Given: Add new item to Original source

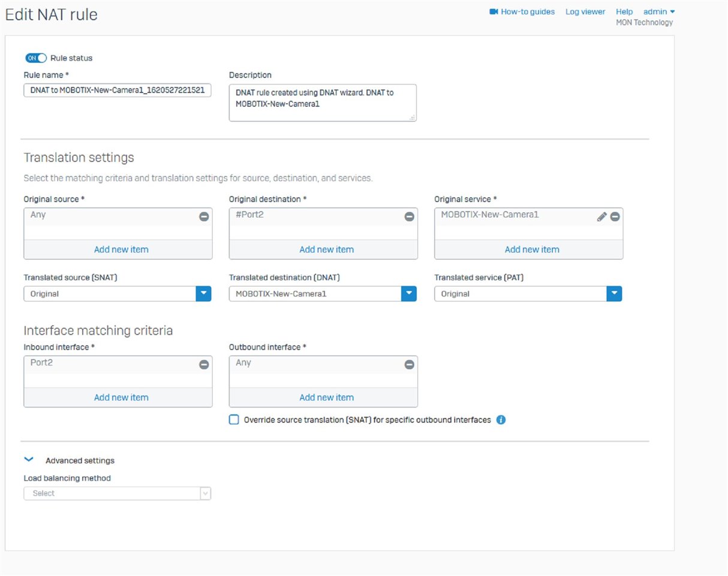Looking at the screenshot, I should coord(121,250).
